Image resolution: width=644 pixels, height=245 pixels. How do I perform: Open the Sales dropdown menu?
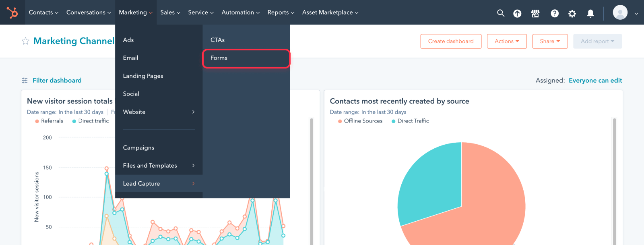pyautogui.click(x=170, y=12)
